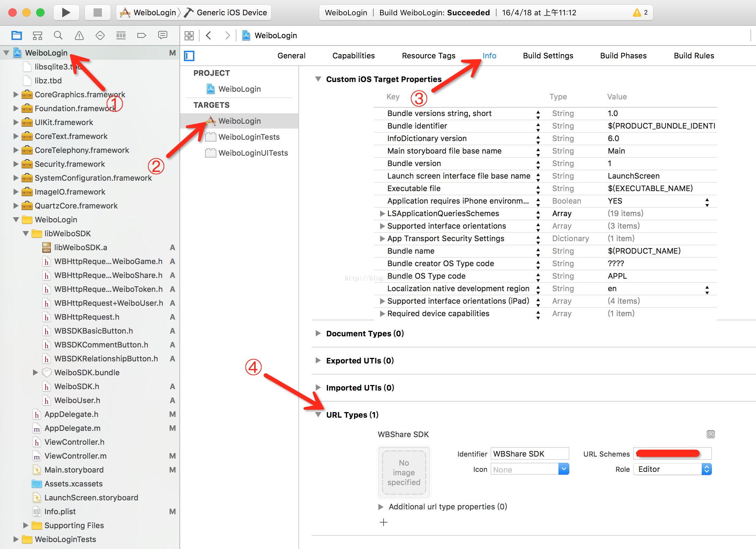The height and width of the screenshot is (549, 756).
Task: Switch to the Build Rules tab
Action: [694, 56]
